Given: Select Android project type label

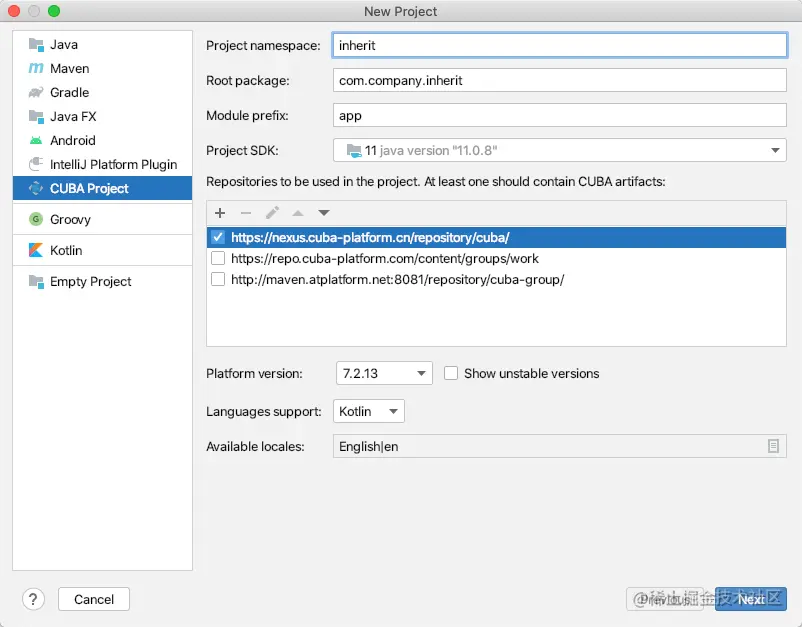Looking at the screenshot, I should point(73,141).
